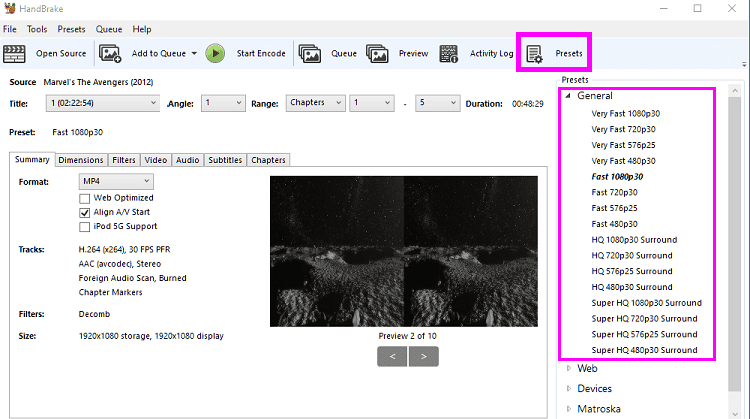This screenshot has height=419, width=750.
Task: Click the Add to Queue picture icon
Action: tap(110, 54)
